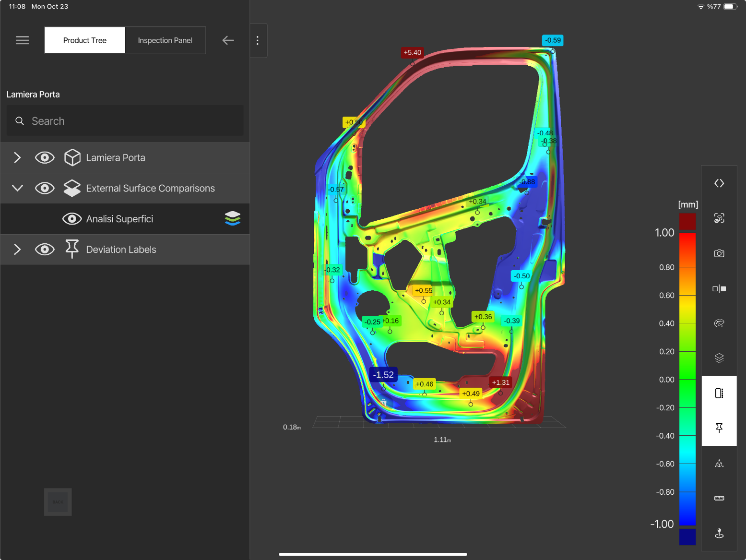This screenshot has width=746, height=560.
Task: Open the hamburger menu
Action: (x=23, y=40)
